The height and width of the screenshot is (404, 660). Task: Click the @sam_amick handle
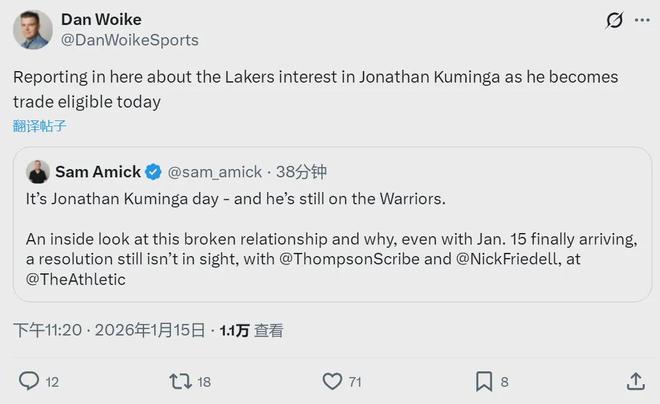tap(216, 172)
